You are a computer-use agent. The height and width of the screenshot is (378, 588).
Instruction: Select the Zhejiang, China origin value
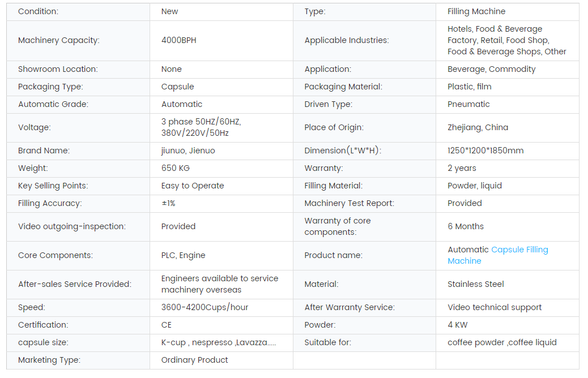(x=478, y=127)
